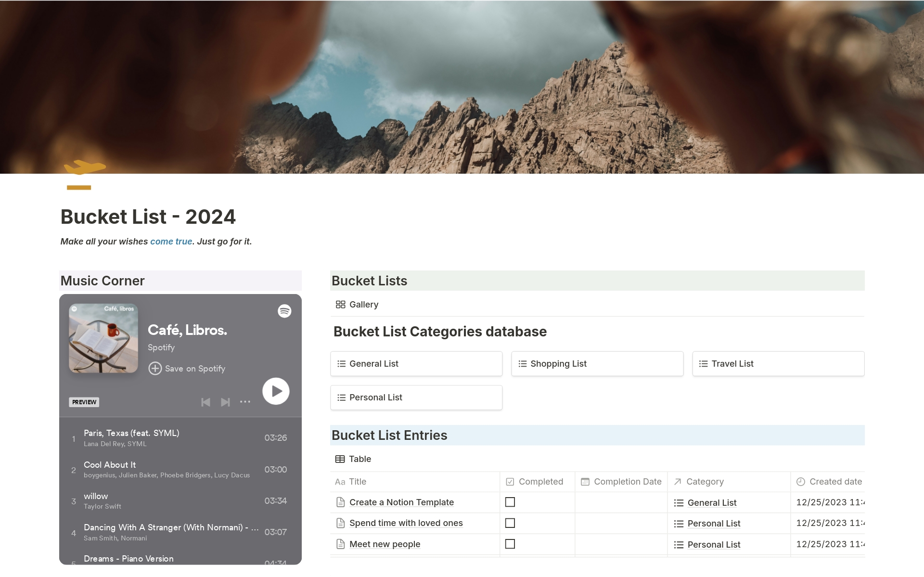
Task: Open the come true hyperlink
Action: (171, 241)
